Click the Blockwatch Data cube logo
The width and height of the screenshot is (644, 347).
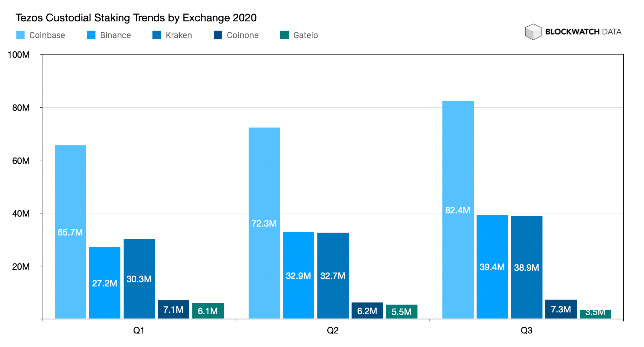coord(533,32)
